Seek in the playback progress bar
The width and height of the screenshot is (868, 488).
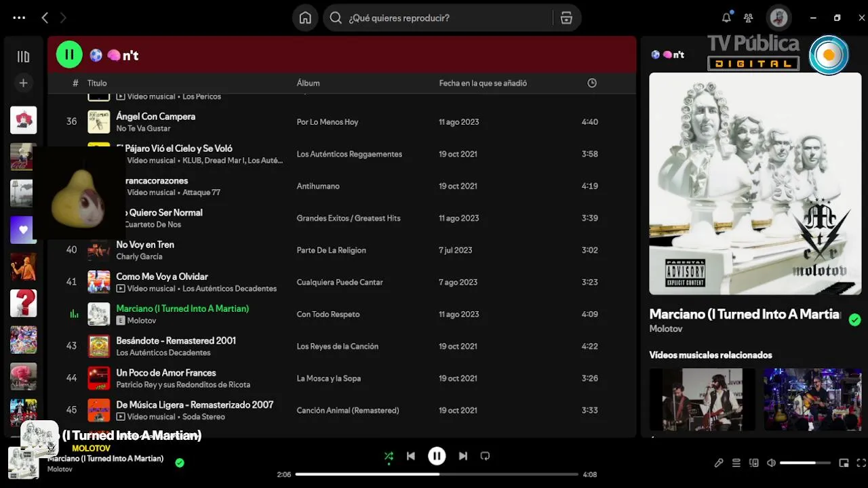pos(437,474)
